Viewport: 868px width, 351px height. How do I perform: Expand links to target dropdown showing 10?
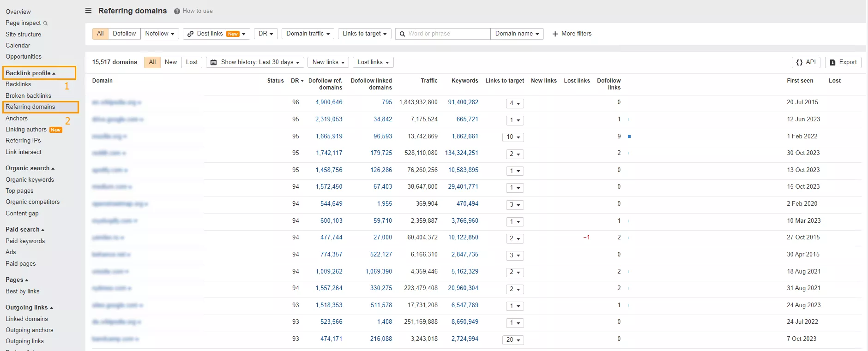(x=513, y=137)
